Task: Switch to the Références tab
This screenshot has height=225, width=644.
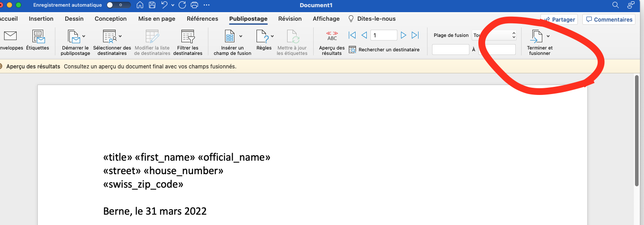Action: 202,19
